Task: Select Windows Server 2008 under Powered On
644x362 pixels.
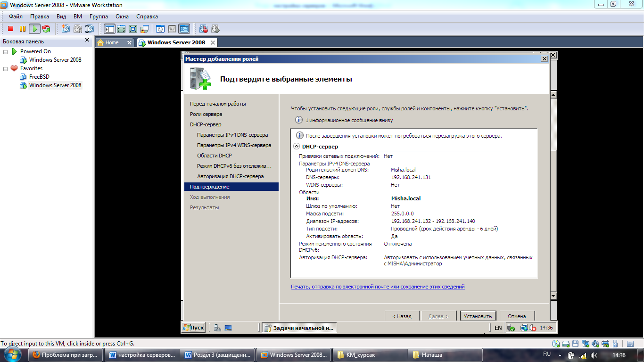Action: point(55,60)
